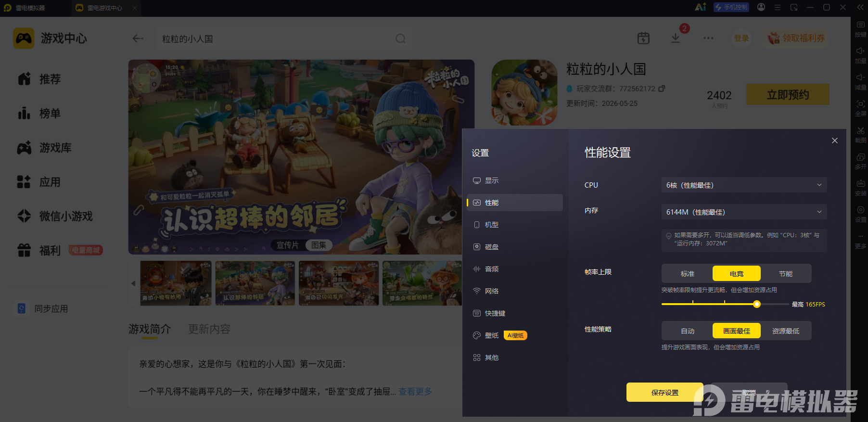868x422 pixels.
Task: Select 标准 frame rate limit
Action: coord(688,273)
